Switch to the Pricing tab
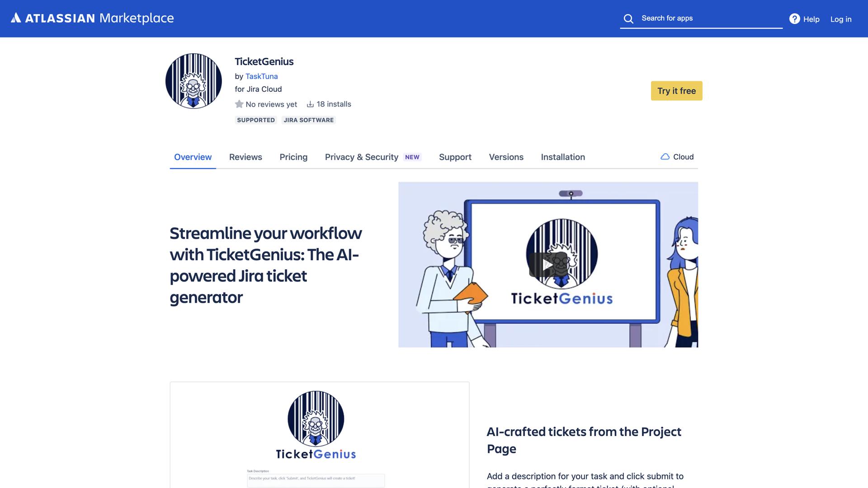The image size is (868, 488). 293,157
